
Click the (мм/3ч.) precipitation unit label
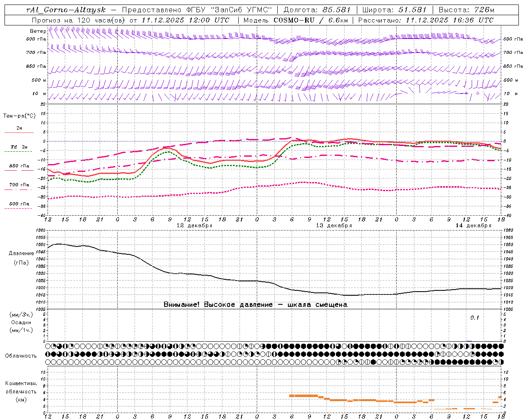point(21,315)
